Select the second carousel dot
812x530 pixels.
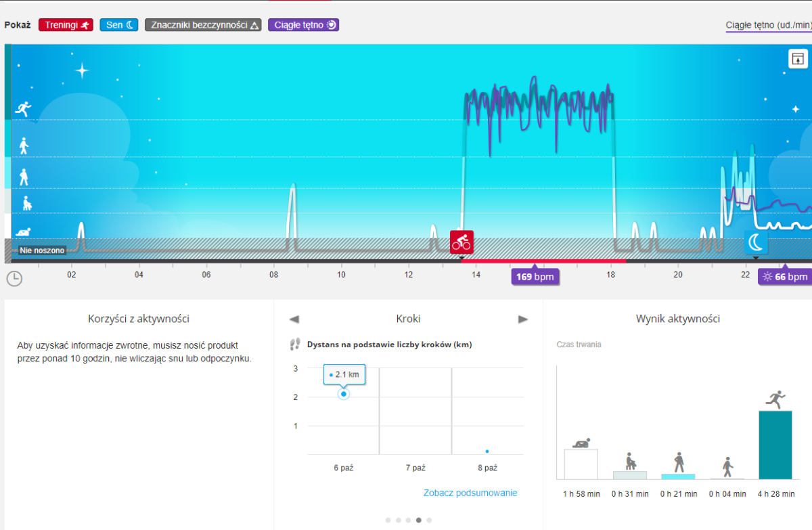398,520
